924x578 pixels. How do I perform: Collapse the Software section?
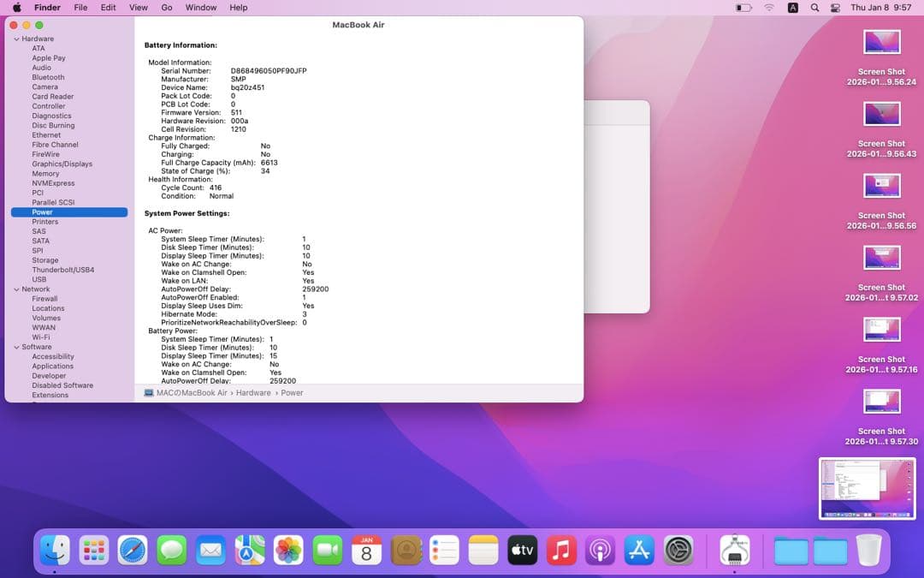click(19, 347)
